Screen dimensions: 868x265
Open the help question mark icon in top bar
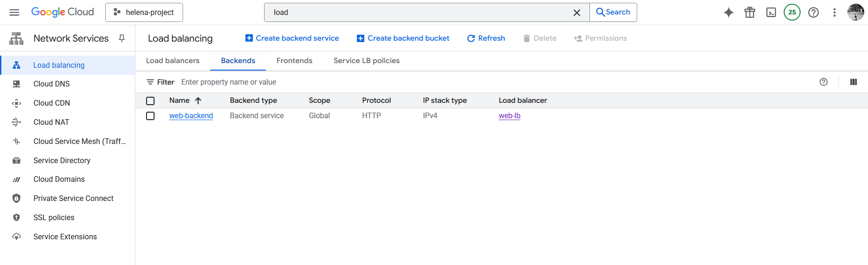(x=814, y=13)
